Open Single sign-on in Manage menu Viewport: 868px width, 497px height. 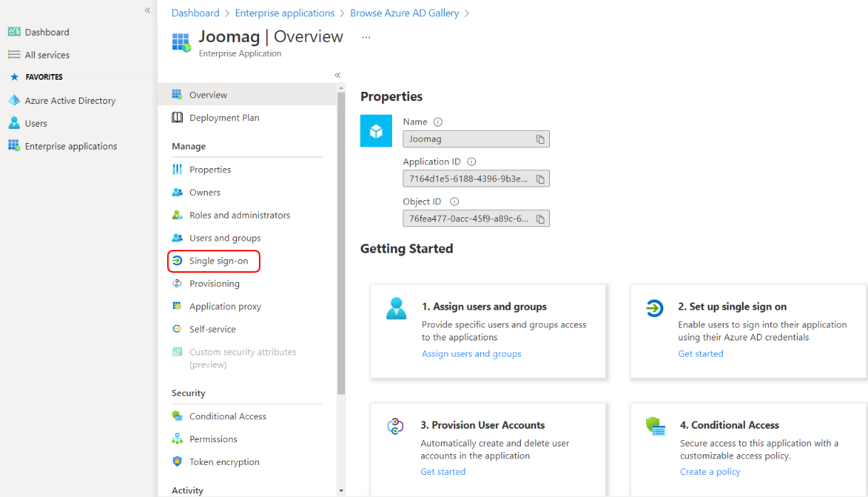218,261
